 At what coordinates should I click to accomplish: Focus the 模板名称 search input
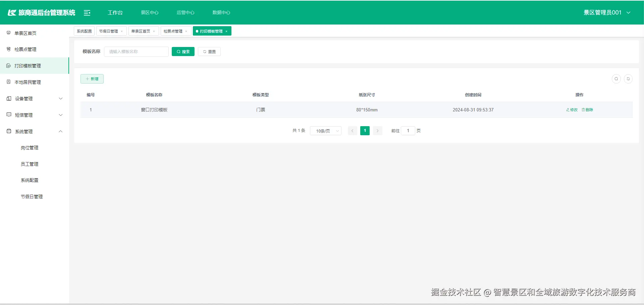click(136, 52)
